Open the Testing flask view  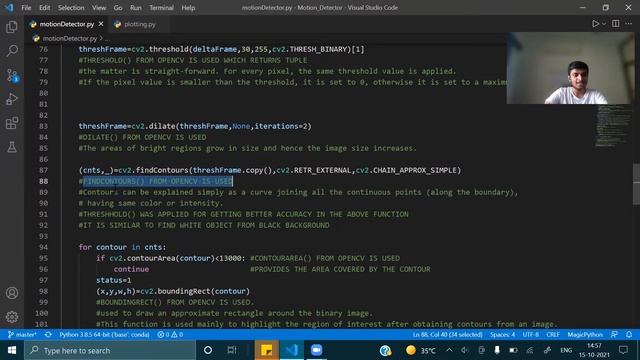coord(12,147)
